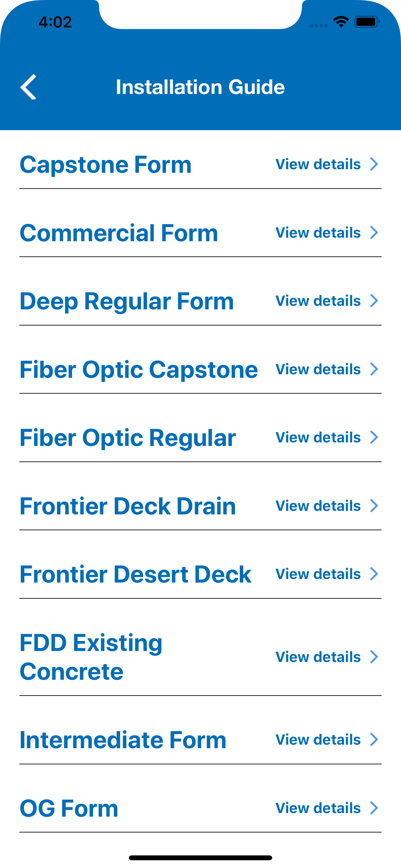The width and height of the screenshot is (401, 868).
Task: Tap chevron in Frontier Deck Drain row
Action: click(374, 506)
